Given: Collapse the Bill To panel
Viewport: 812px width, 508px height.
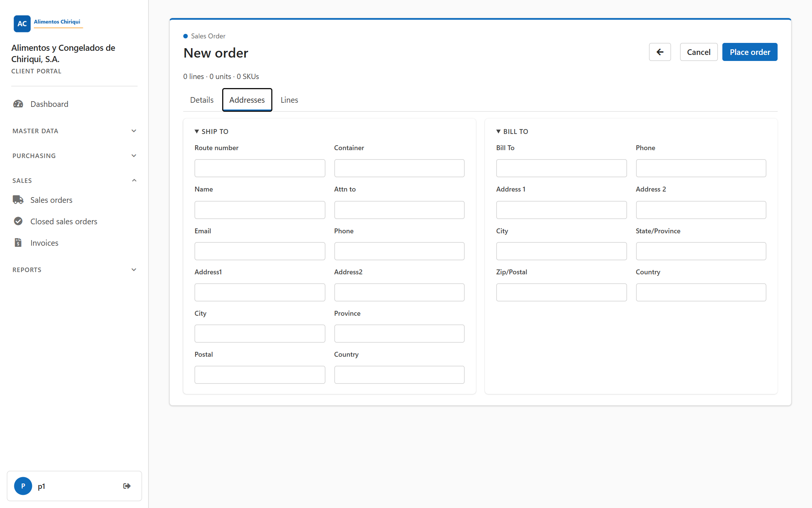Looking at the screenshot, I should [x=512, y=131].
